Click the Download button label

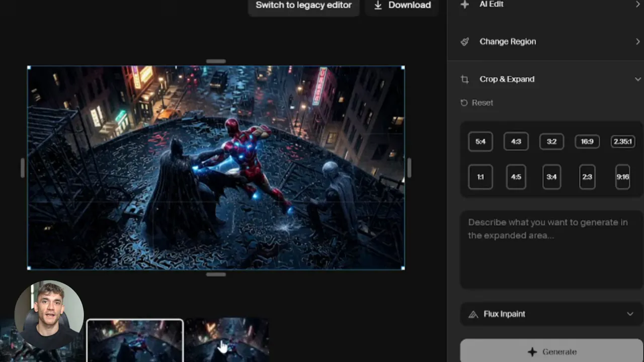click(x=410, y=5)
